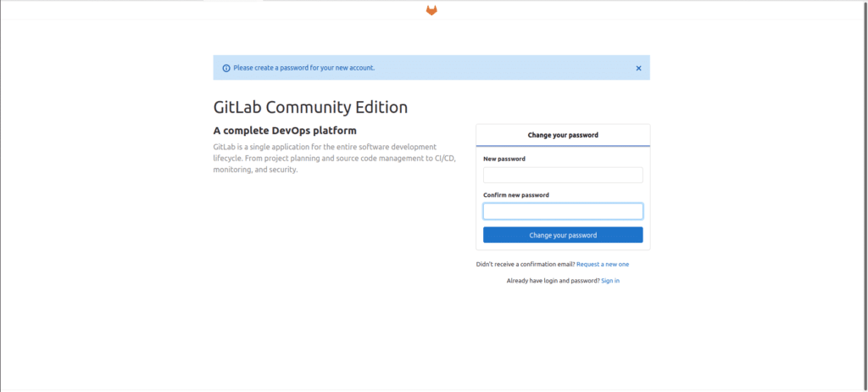
Task: Focus the New password field
Action: point(563,175)
